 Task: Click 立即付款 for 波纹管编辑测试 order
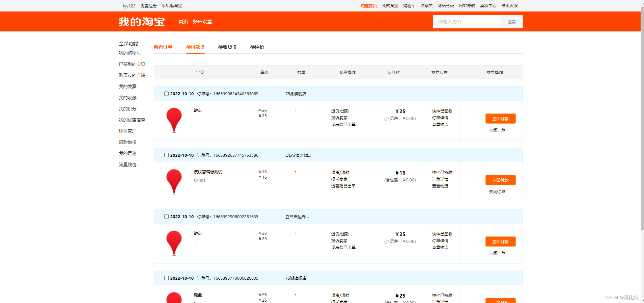[x=500, y=180]
